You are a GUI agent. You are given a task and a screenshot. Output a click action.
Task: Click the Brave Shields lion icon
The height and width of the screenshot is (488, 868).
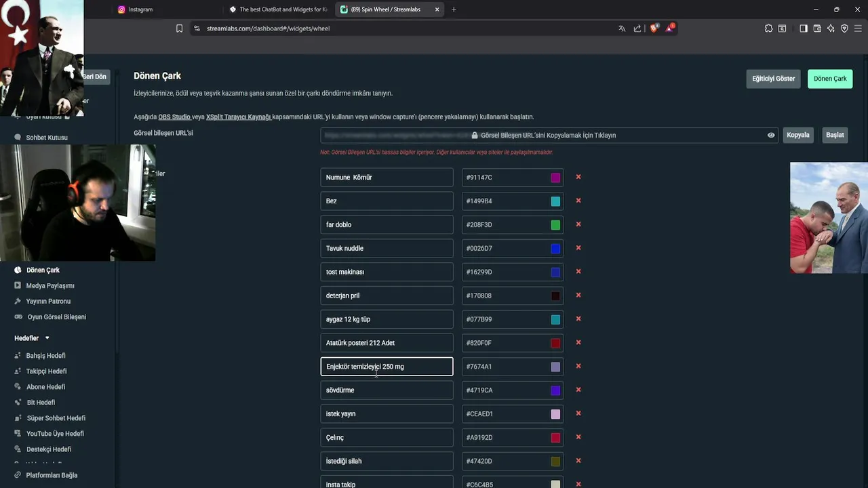pos(654,28)
